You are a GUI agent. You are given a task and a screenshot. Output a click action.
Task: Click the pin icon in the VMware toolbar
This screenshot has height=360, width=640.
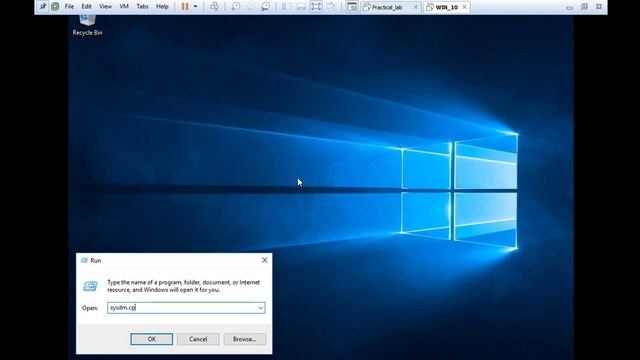tap(43, 6)
